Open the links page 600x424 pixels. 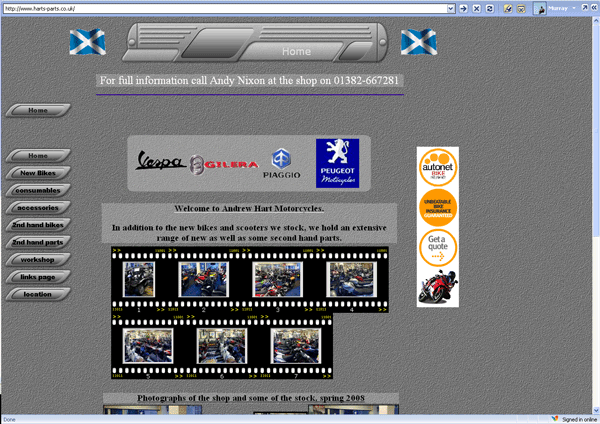tap(38, 277)
